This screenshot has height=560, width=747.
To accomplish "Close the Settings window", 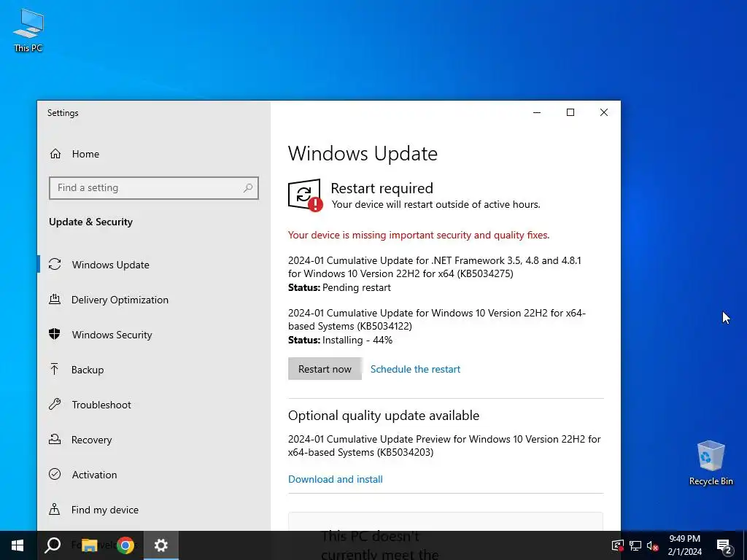I will (x=604, y=112).
